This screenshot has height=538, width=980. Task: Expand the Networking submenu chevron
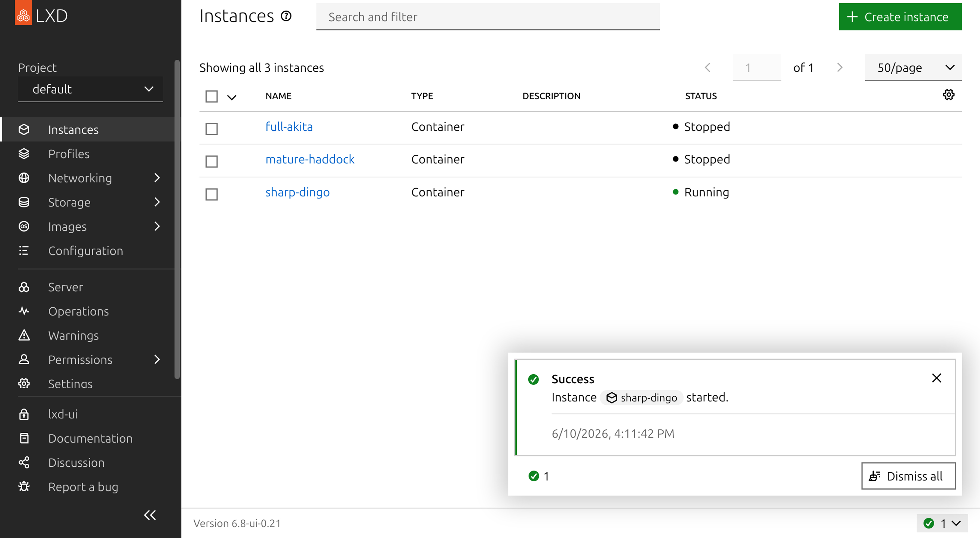coord(157,178)
